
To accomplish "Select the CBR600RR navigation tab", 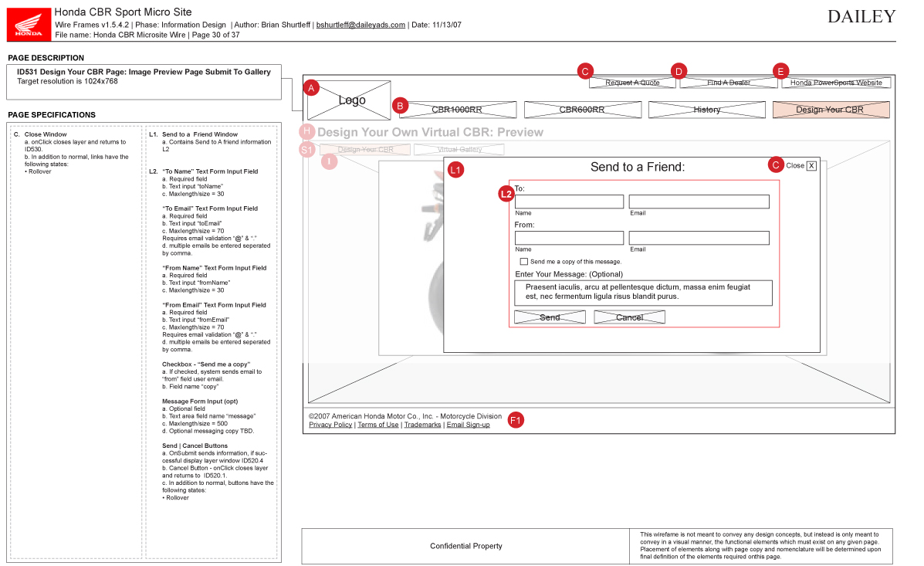I will click(x=582, y=110).
